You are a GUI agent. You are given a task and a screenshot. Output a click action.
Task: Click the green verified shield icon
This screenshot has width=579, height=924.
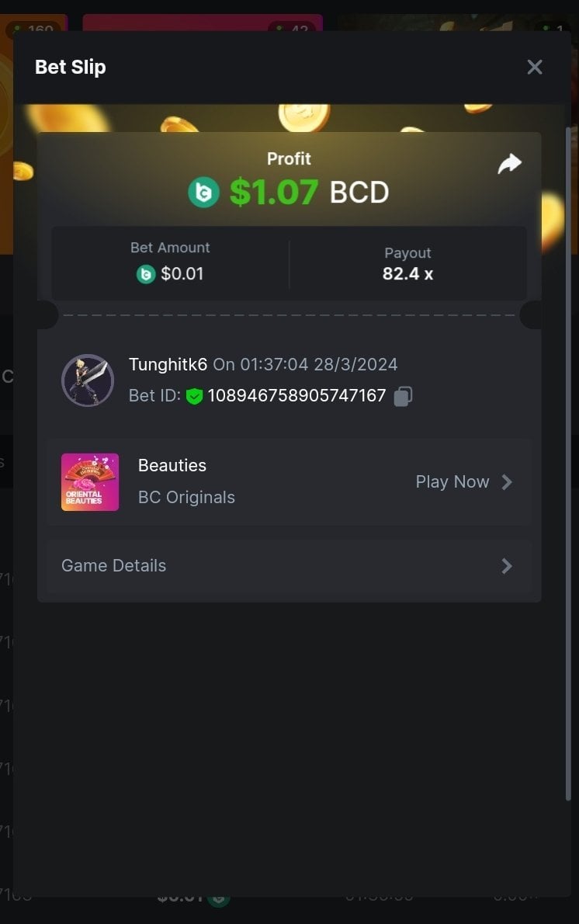click(194, 396)
